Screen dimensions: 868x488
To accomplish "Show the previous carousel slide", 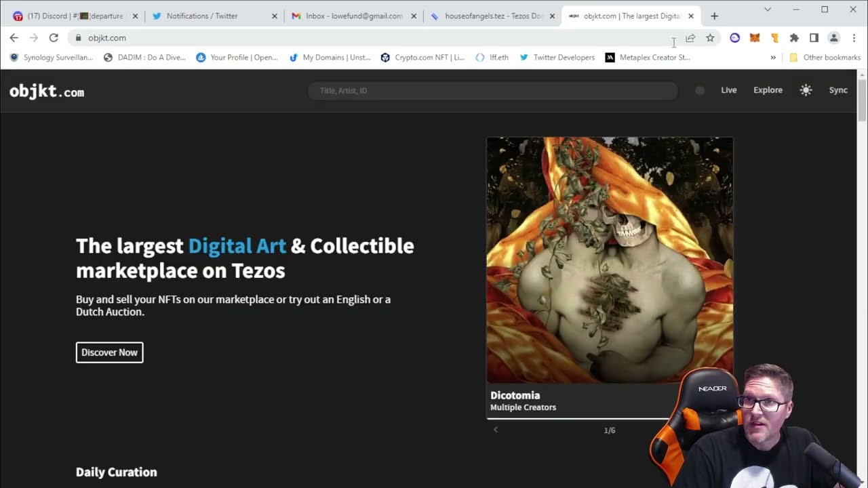I will coord(496,430).
